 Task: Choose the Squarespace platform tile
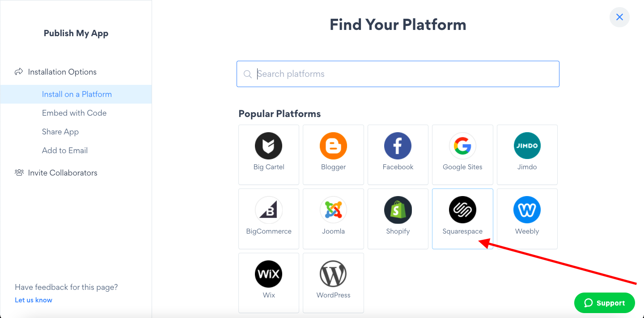pos(462,219)
